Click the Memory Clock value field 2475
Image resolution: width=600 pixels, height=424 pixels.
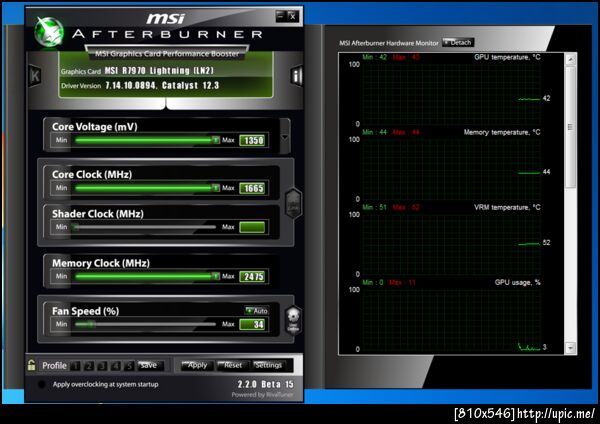pyautogui.click(x=254, y=277)
